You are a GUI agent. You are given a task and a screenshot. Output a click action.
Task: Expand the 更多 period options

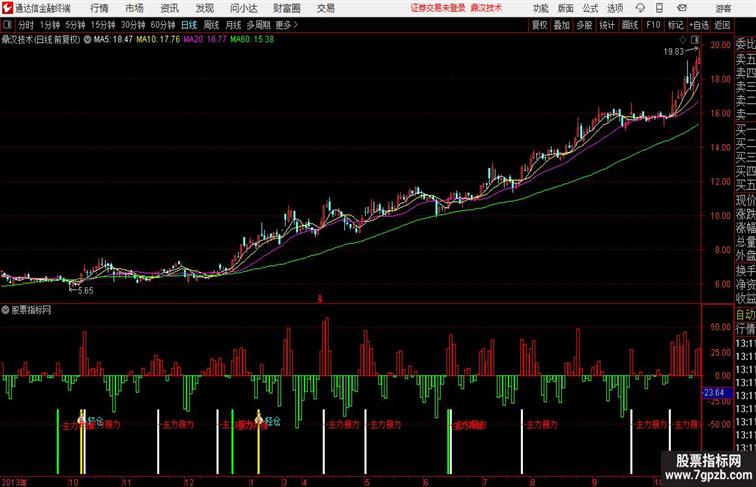[x=286, y=25]
